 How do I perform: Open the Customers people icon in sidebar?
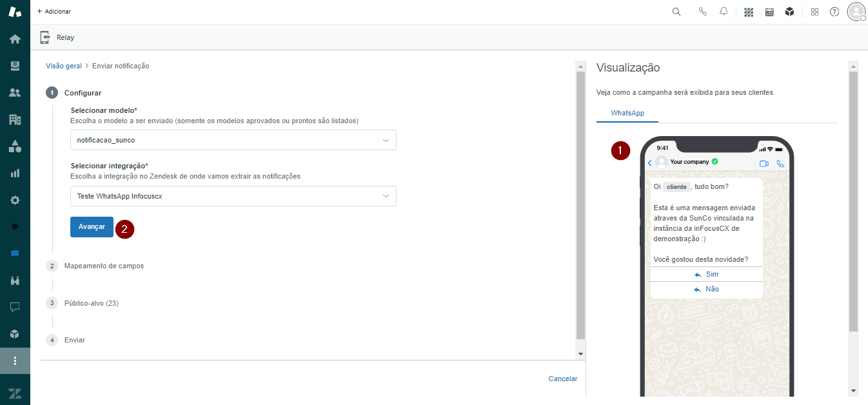click(15, 92)
